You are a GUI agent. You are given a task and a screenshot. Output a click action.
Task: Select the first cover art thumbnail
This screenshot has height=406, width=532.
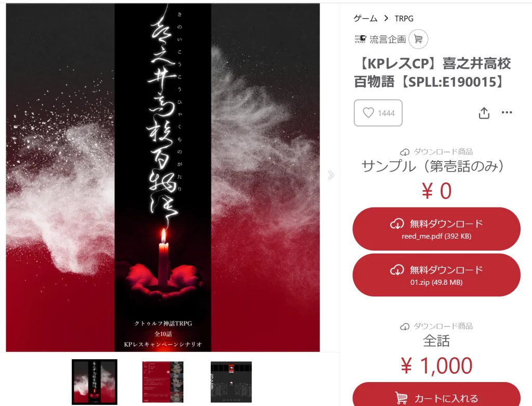tap(95, 382)
